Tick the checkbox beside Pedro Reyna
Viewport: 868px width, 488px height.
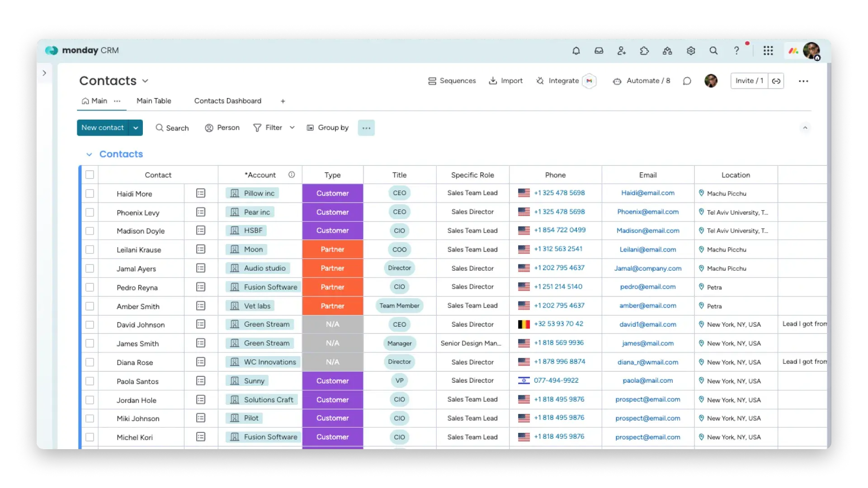[x=90, y=287]
